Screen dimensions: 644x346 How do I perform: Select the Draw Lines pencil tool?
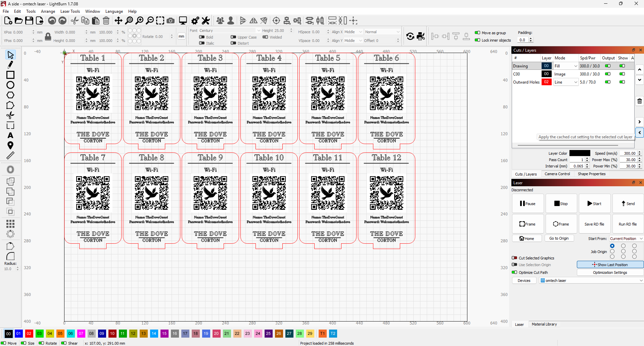(10, 65)
